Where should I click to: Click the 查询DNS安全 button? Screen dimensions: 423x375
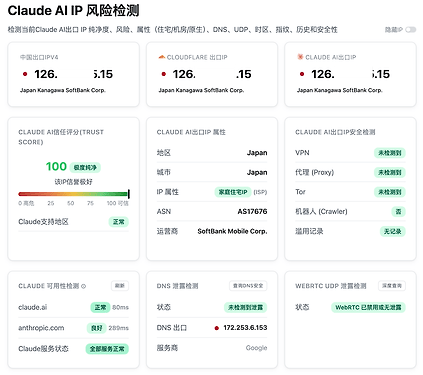point(248,286)
